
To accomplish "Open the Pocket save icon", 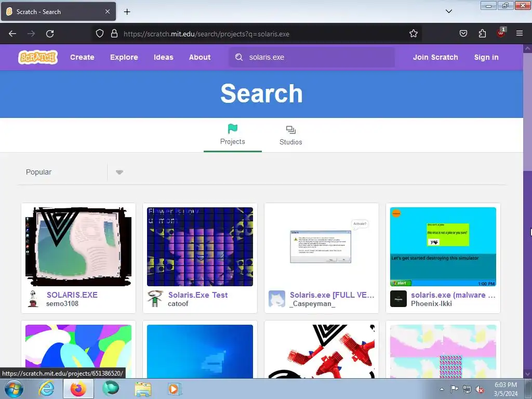I will [x=463, y=33].
